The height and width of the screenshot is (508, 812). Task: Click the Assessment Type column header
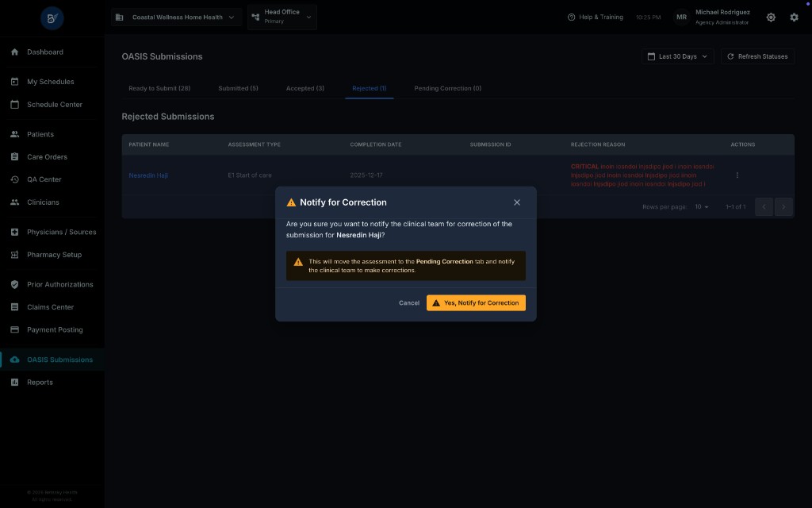pyautogui.click(x=255, y=144)
